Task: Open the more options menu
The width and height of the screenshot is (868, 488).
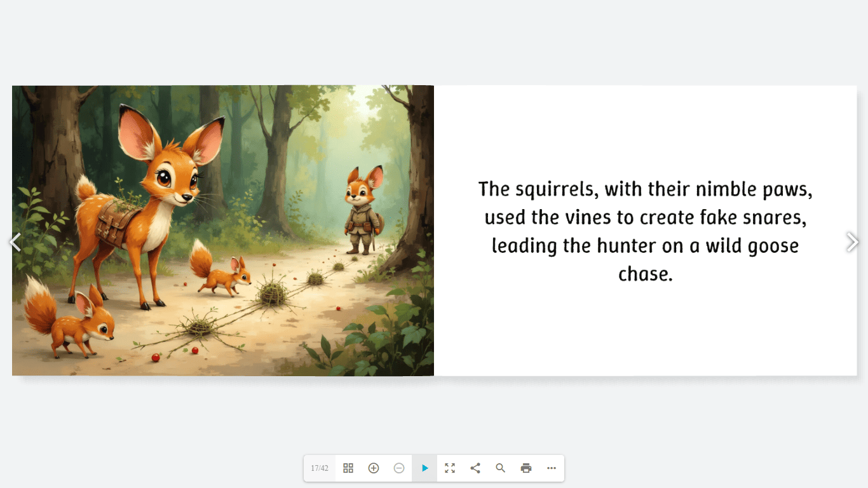Action: click(552, 468)
